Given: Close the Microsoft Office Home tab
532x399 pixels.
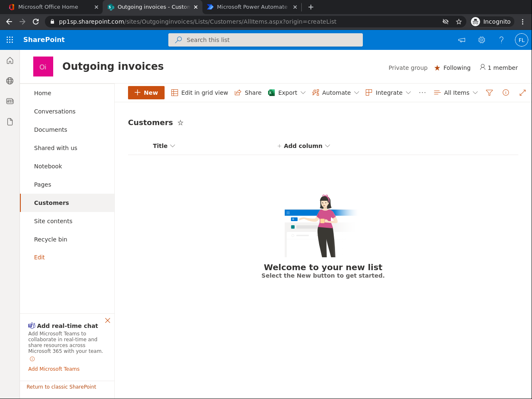Looking at the screenshot, I should [x=96, y=7].
